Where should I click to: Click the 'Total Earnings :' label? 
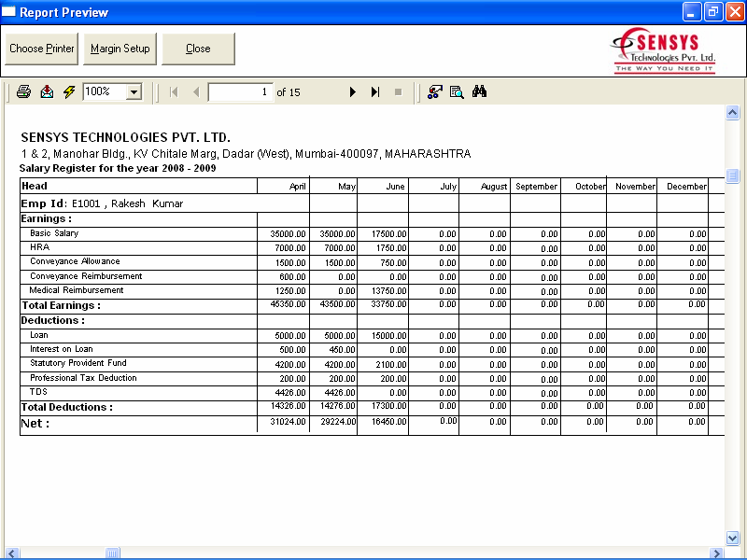click(61, 305)
